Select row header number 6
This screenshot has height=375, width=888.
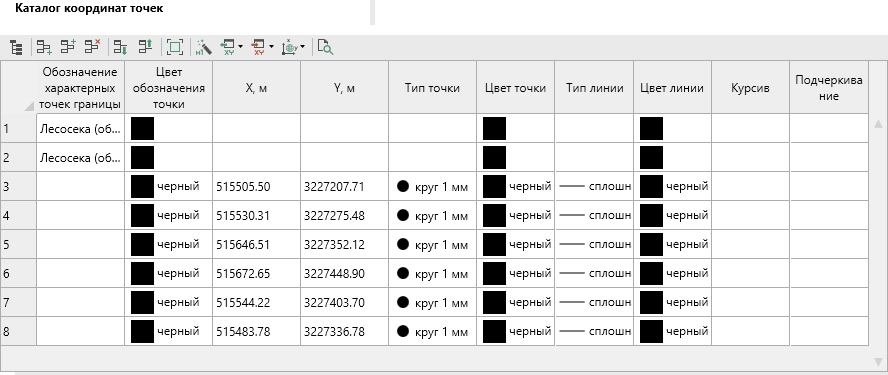point(19,274)
